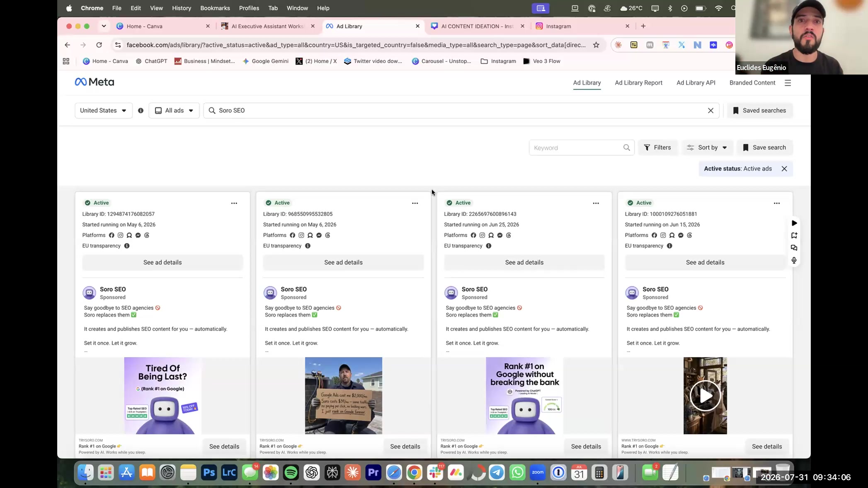Screen dimensions: 868x488
Task: Open options menu for ad 1294874176082057
Action: coord(234,203)
